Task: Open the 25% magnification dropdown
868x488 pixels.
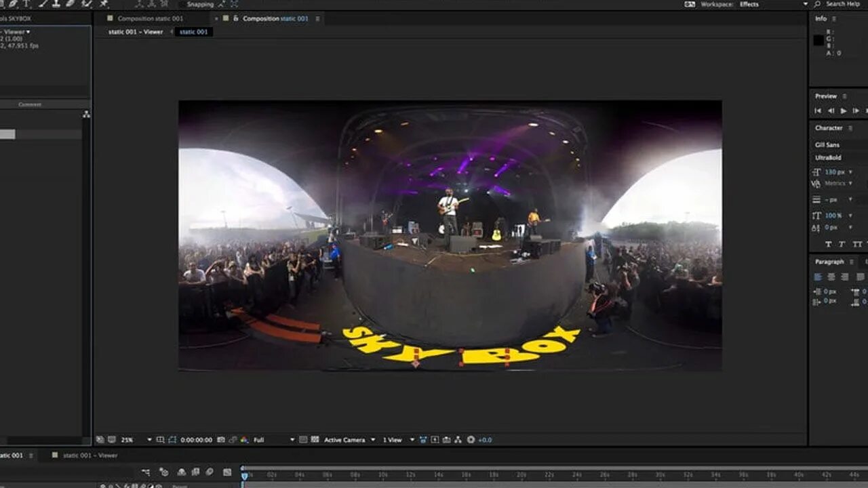Action: [136, 440]
